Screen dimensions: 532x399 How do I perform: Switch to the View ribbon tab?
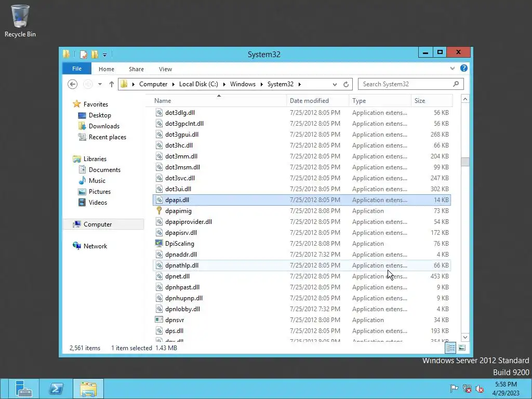(165, 69)
